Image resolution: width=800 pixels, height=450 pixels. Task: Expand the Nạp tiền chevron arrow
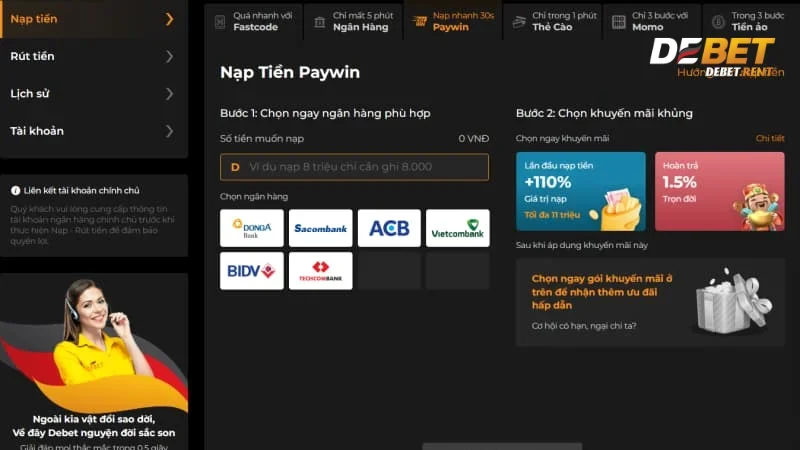(x=169, y=19)
